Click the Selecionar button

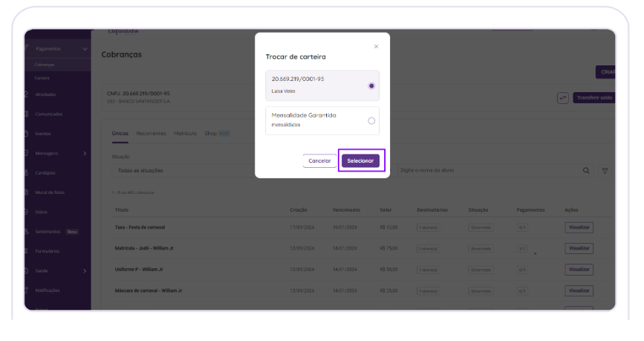click(x=361, y=160)
